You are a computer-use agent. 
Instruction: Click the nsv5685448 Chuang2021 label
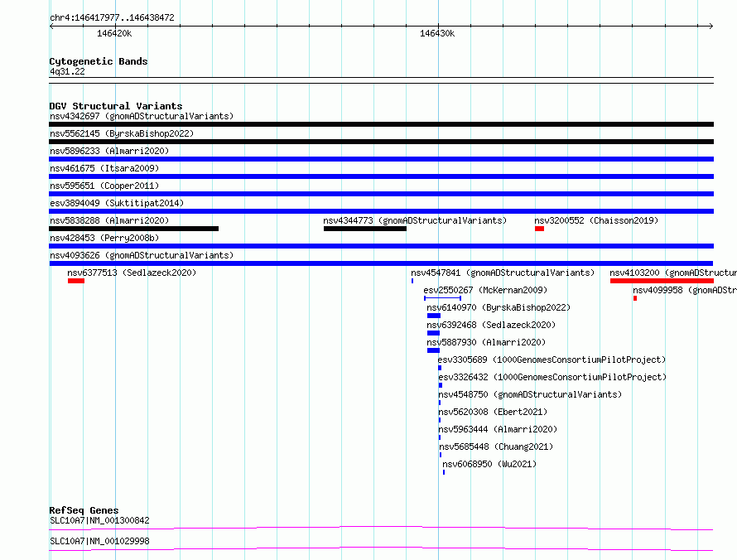tap(496, 447)
